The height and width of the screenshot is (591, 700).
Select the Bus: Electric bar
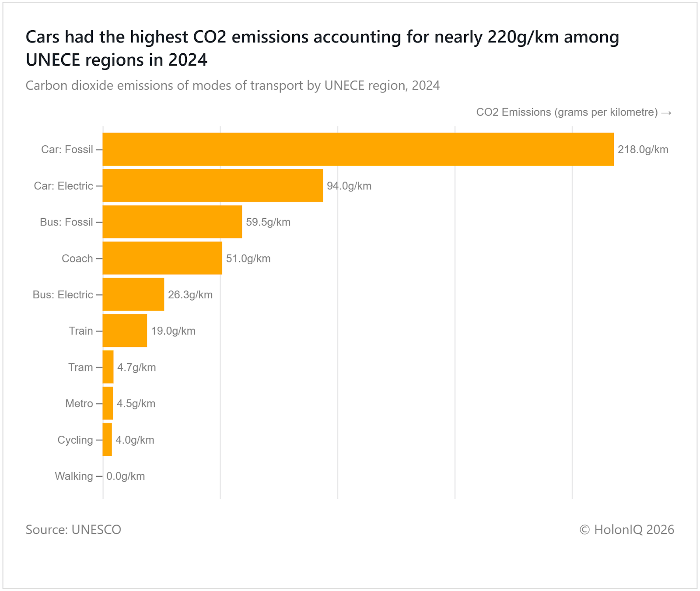point(133,294)
